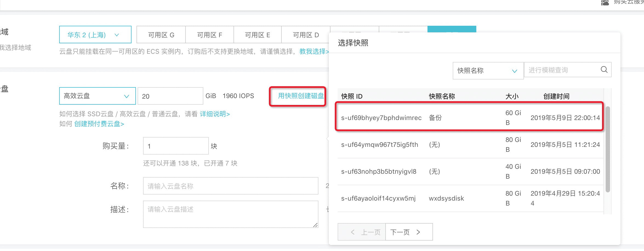Expand the 高效云盘 disk type dropdown
This screenshot has height=251, width=644.
click(97, 96)
